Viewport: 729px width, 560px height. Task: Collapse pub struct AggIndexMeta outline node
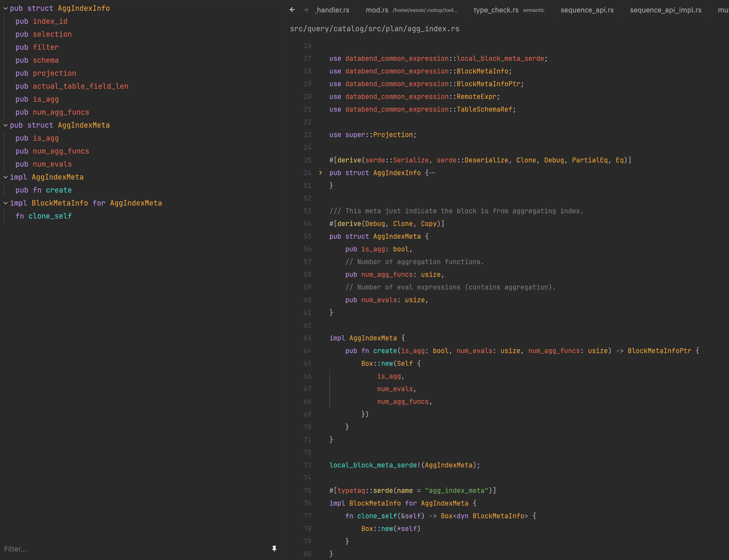tap(6, 125)
